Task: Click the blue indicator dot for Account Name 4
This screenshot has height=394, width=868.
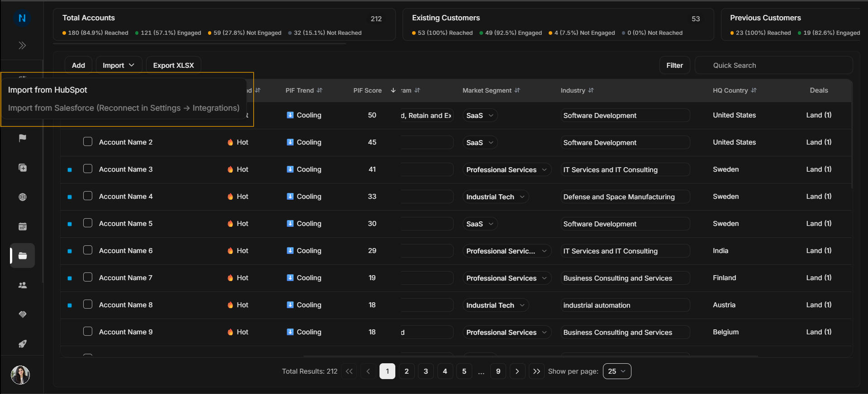Action: pos(70,197)
